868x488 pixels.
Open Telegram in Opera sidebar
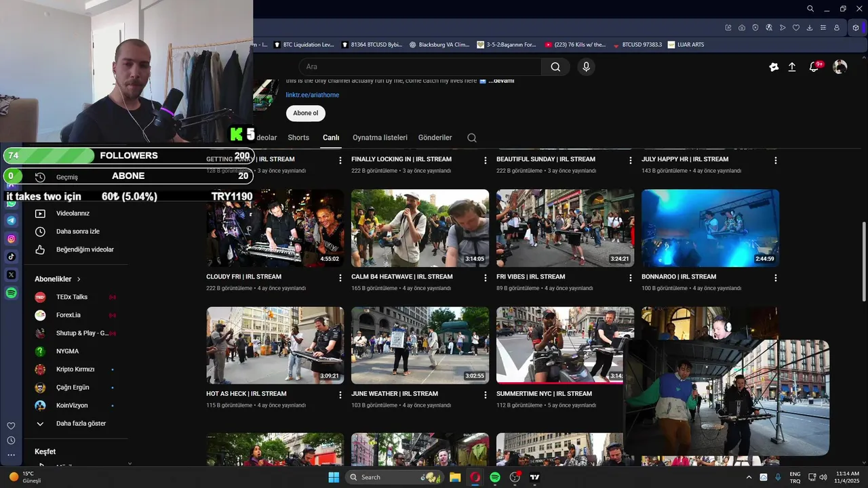[x=12, y=220]
